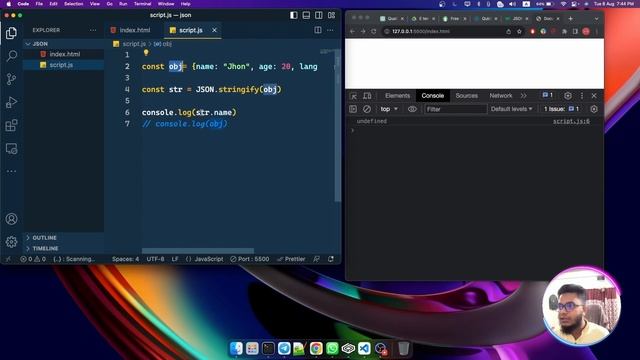Image resolution: width=640 pixels, height=360 pixels.
Task: Click the console Filter input
Action: (456, 109)
